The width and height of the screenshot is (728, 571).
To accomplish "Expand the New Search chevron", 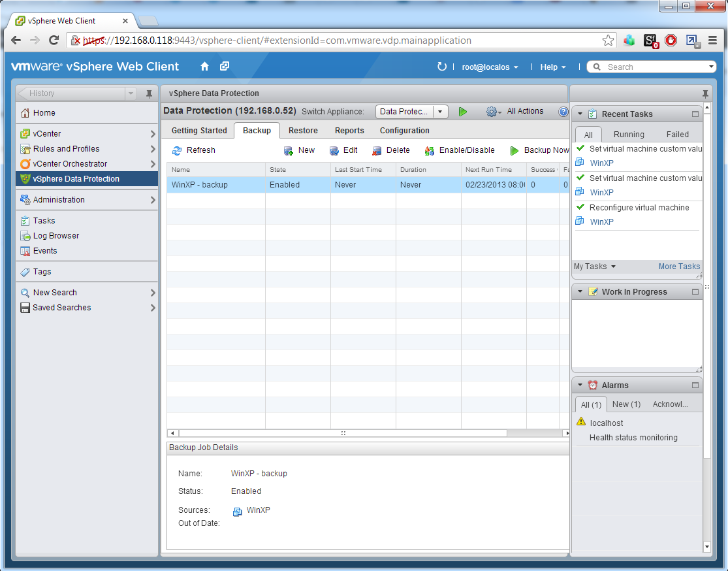I will pyautogui.click(x=153, y=293).
